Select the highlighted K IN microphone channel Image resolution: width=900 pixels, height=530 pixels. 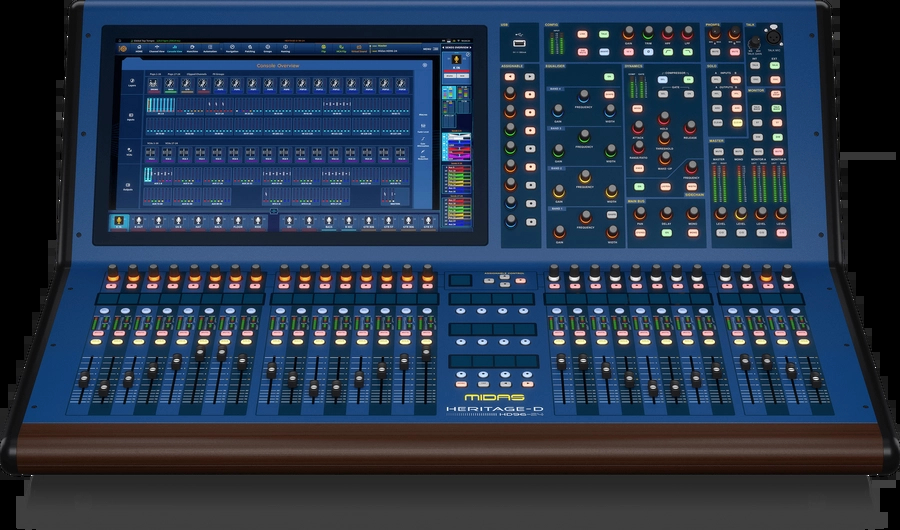tap(119, 222)
